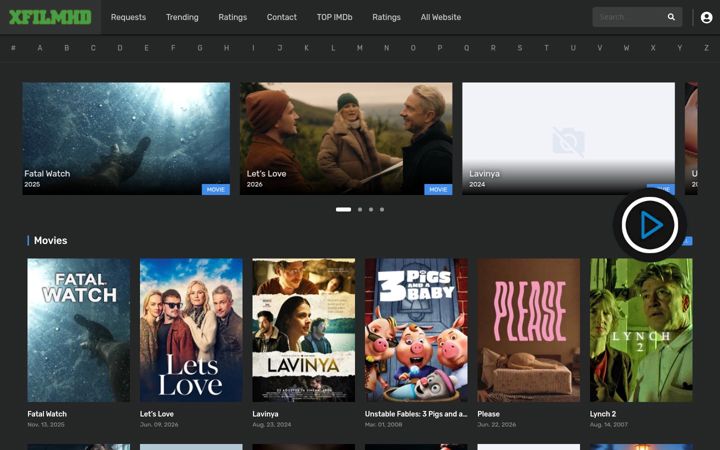Image resolution: width=720 pixels, height=450 pixels.
Task: Open the Lets Love poster in Movies
Action: (x=191, y=330)
